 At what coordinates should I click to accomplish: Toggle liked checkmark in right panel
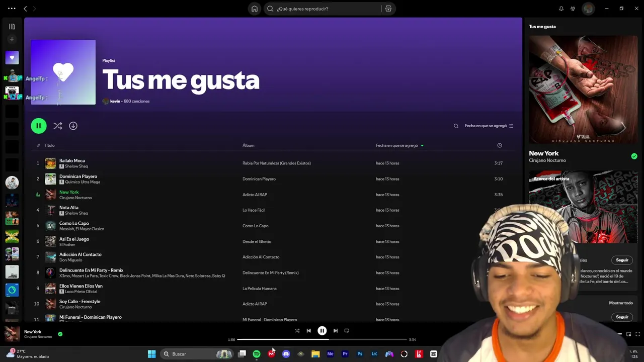[634, 156]
